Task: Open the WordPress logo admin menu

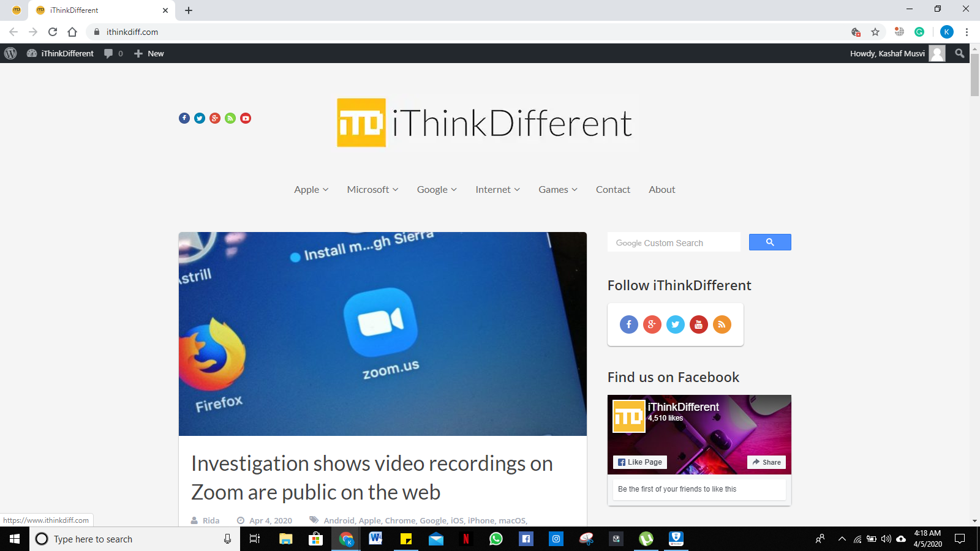Action: tap(10, 53)
